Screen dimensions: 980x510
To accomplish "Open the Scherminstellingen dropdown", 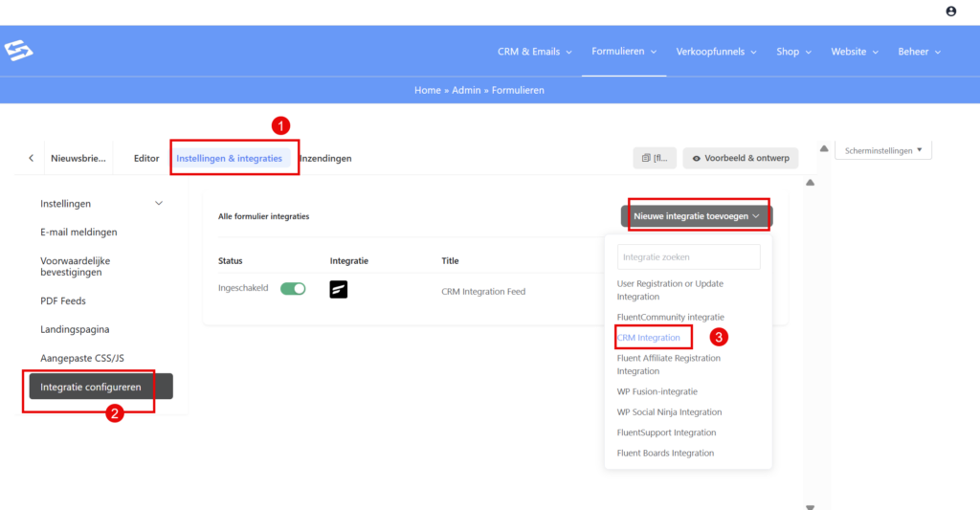I will click(x=883, y=150).
